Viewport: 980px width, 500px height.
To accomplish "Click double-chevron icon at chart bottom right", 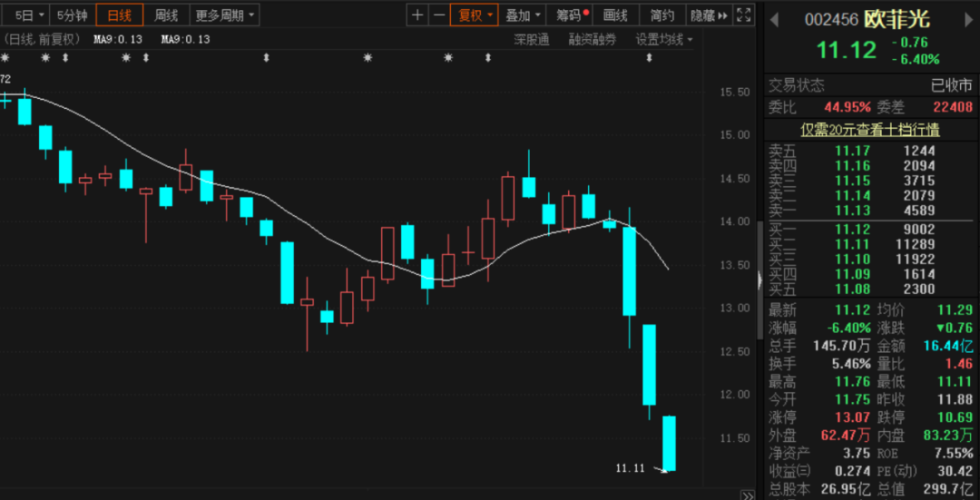I will tap(747, 495).
